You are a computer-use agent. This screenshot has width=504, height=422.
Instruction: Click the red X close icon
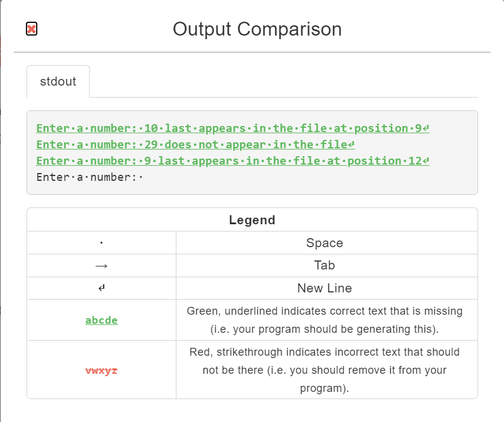tap(30, 28)
